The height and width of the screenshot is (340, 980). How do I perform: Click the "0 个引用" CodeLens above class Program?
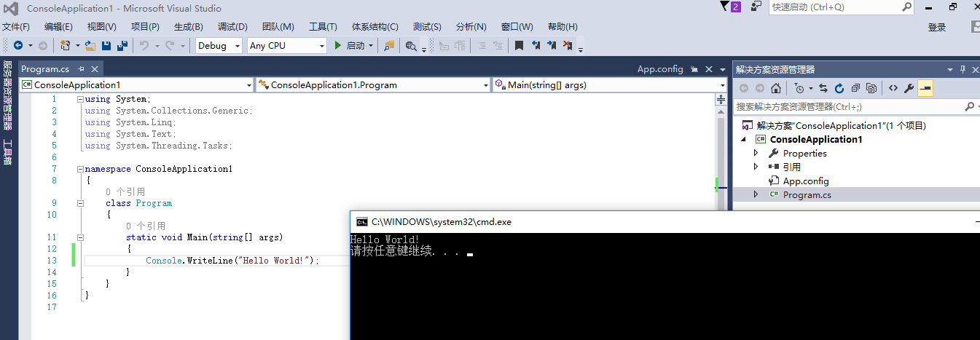click(125, 191)
